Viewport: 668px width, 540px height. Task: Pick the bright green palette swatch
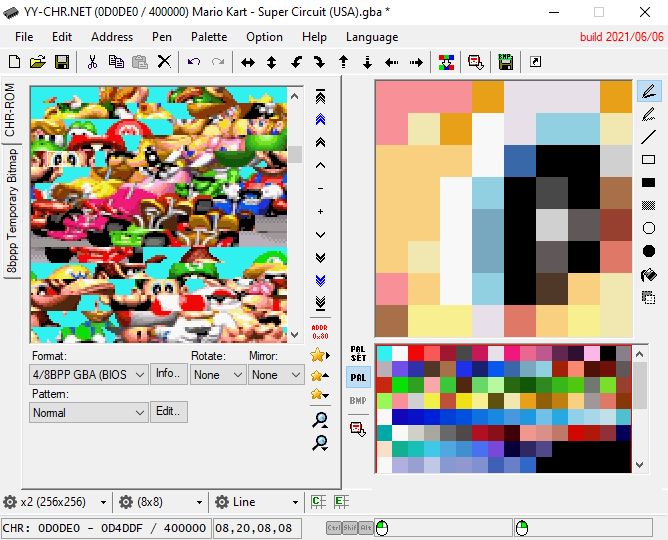[400, 385]
